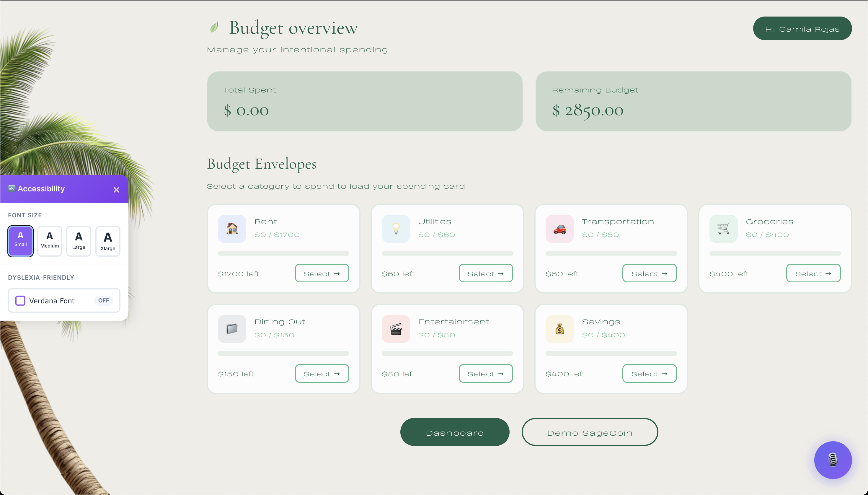Open Demo SageCoin
This screenshot has width=868, height=495.
[x=590, y=432]
